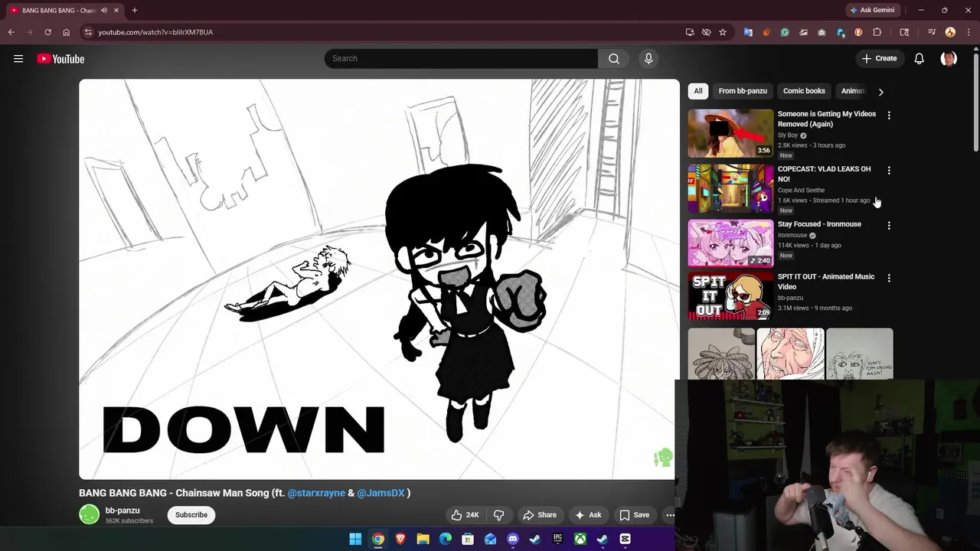Open the Extensions puzzle piece menu
Viewport: 980px width, 551px height.
pyautogui.click(x=877, y=32)
